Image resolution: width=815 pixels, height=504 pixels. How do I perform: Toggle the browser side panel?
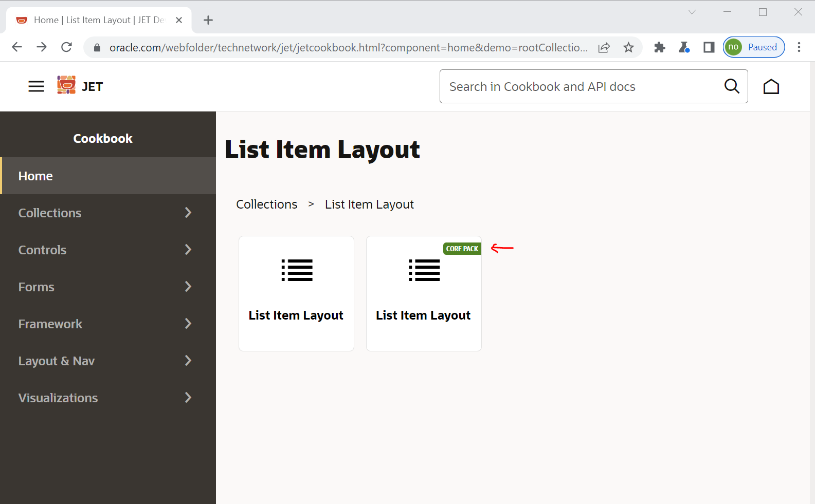point(709,48)
